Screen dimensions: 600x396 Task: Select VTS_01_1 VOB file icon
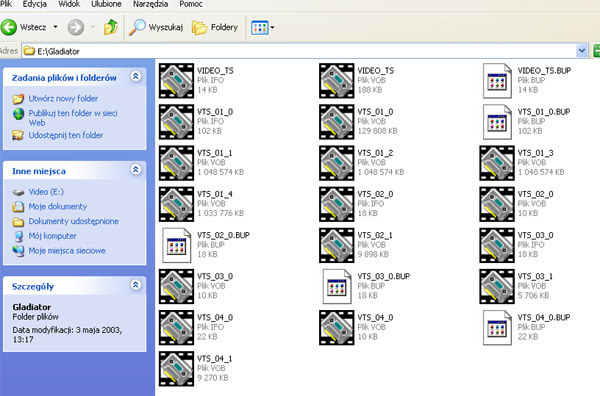176,163
